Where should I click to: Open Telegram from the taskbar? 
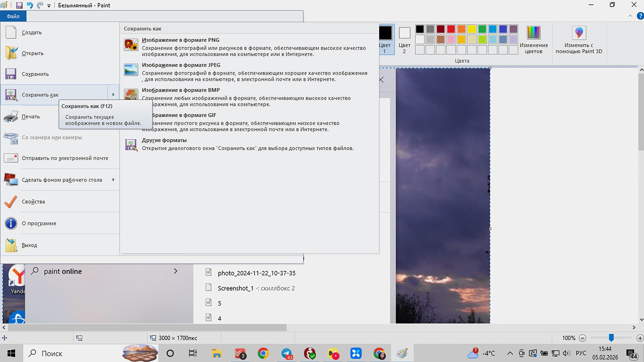287,354
